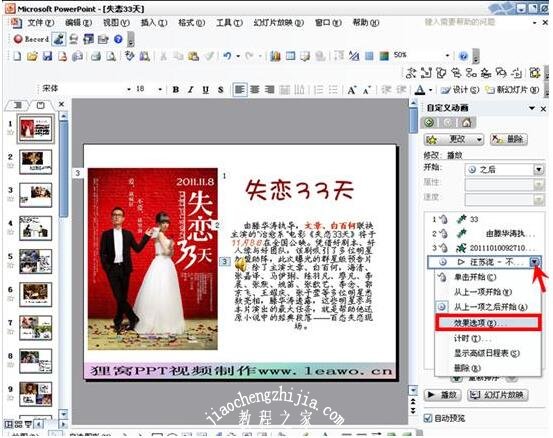
Task: Save the presentation with floppy icon
Action: 47,56
